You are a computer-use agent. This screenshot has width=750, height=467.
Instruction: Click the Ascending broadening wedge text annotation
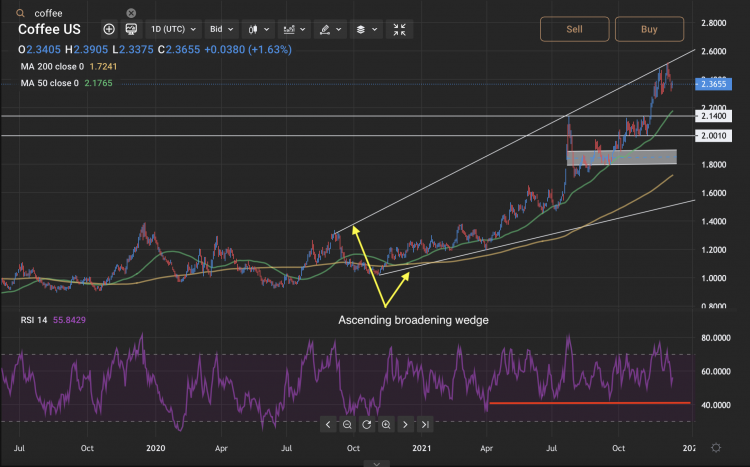pos(413,320)
